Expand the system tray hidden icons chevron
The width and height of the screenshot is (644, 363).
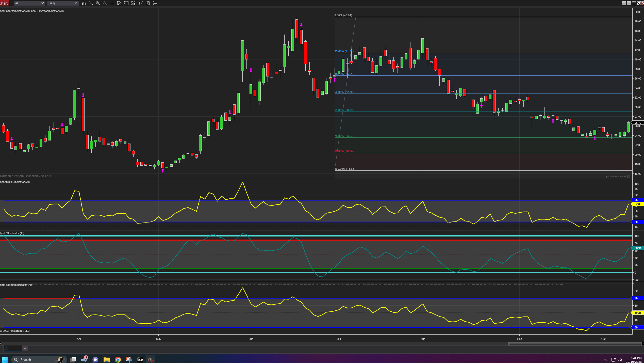pyautogui.click(x=605, y=359)
